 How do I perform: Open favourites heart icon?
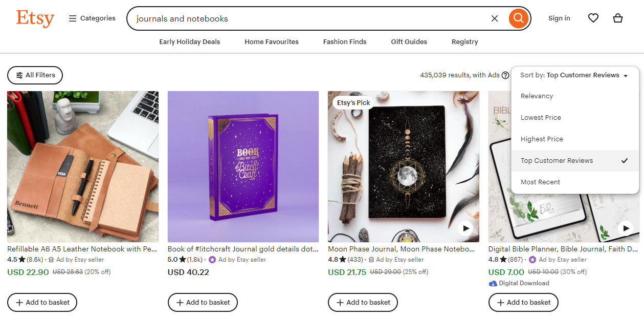coord(593,18)
